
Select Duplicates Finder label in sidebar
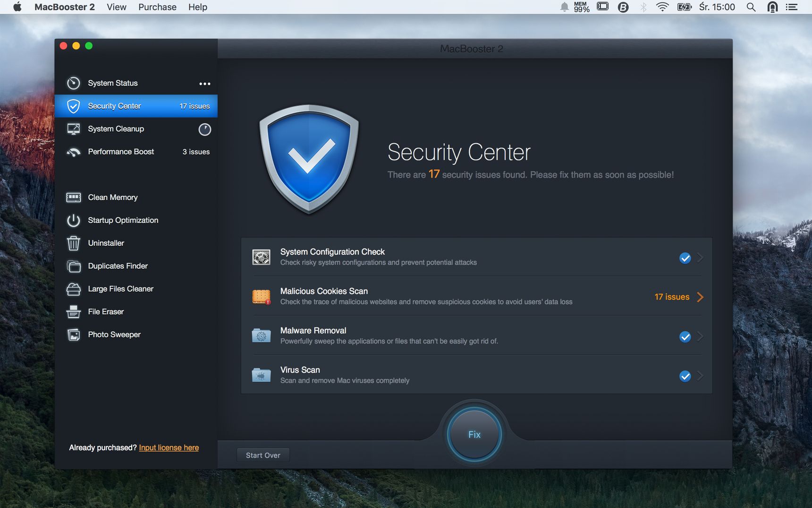(118, 266)
